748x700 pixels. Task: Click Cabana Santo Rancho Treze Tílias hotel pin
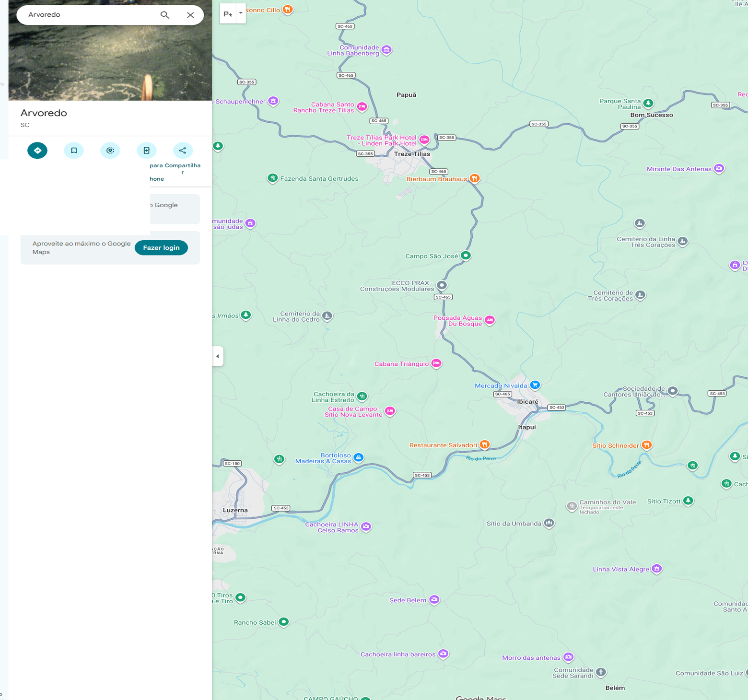coord(362,106)
